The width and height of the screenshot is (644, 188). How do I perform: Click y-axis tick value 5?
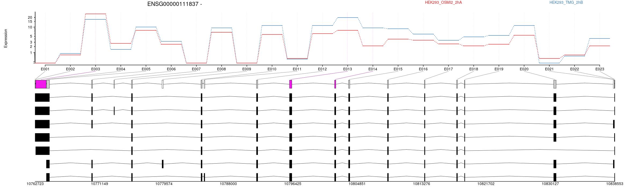pos(31,36)
